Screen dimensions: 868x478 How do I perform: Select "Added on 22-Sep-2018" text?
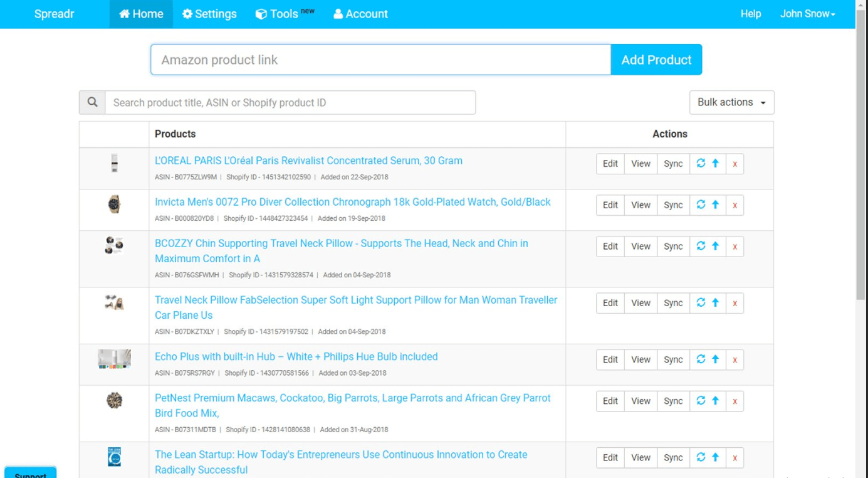pyautogui.click(x=354, y=177)
